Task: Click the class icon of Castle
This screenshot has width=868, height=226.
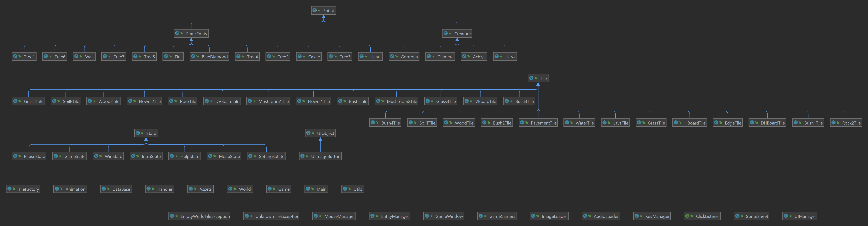Action: point(300,56)
